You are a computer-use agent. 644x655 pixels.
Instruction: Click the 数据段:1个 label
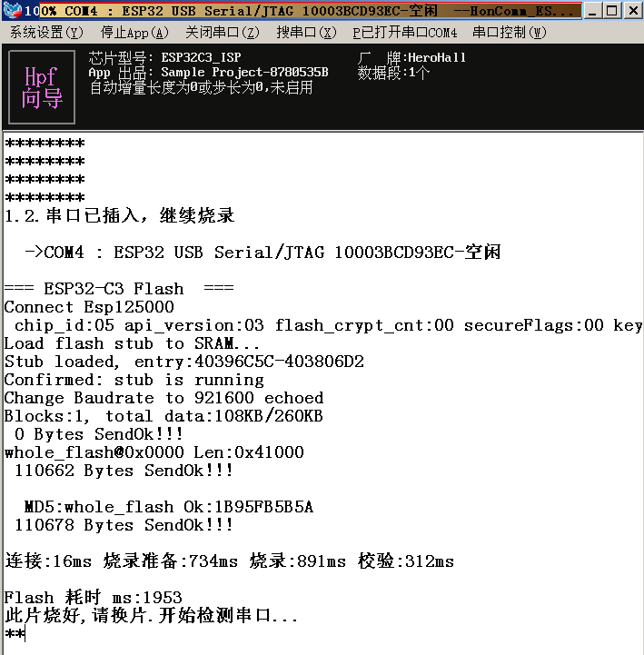pos(393,73)
